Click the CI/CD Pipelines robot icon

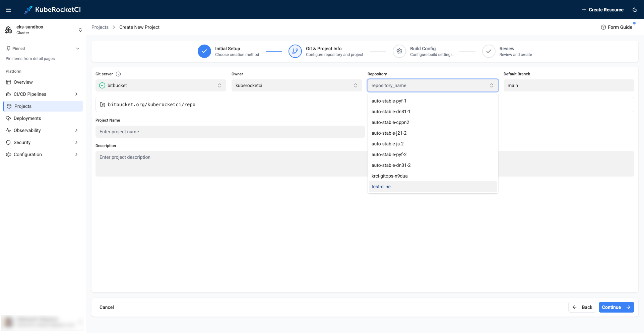tap(8, 94)
